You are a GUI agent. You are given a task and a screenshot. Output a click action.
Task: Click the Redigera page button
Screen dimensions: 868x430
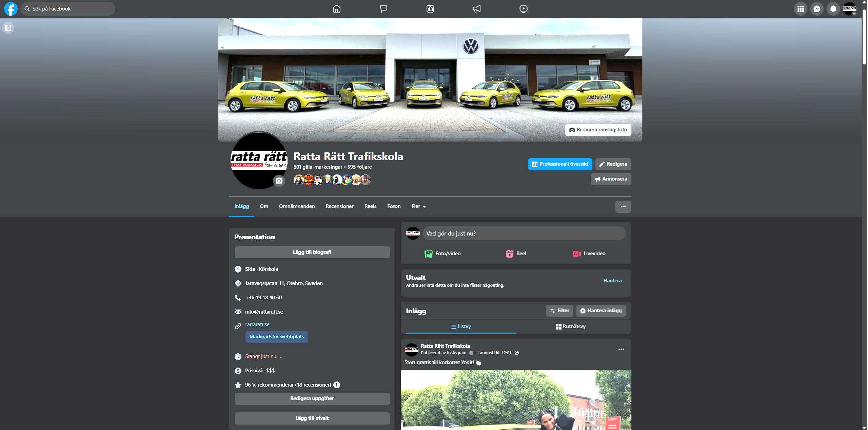click(x=613, y=164)
